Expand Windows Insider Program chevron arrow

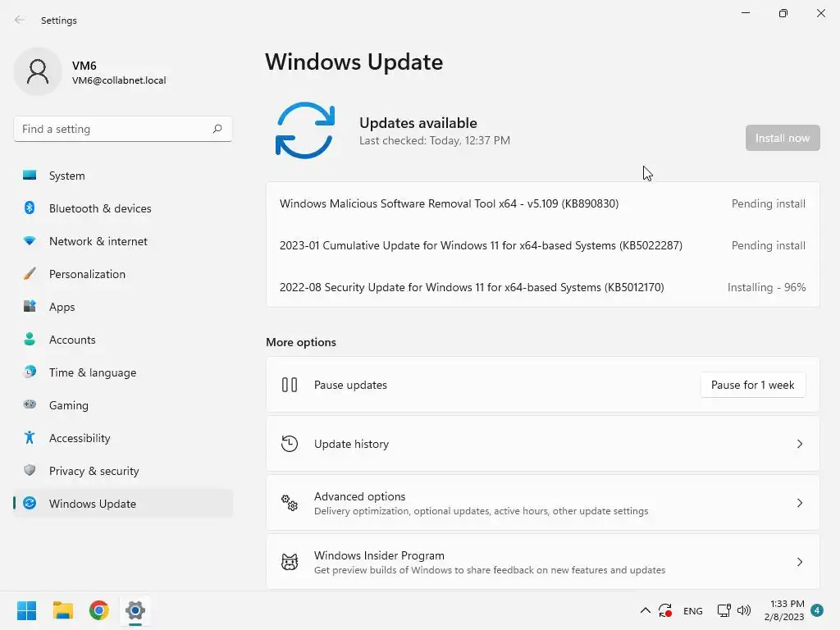(799, 561)
